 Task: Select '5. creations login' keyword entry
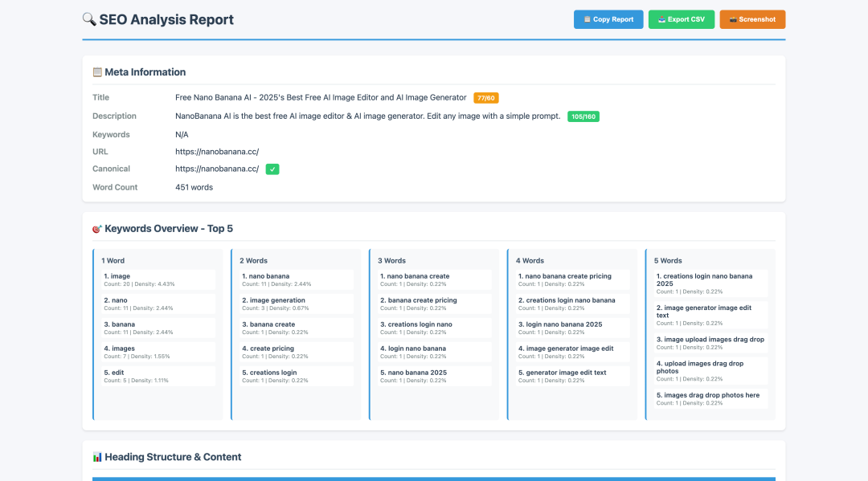point(296,376)
